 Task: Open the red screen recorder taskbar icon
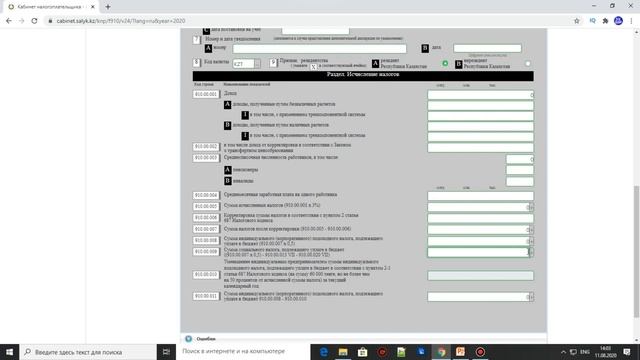coord(480,352)
